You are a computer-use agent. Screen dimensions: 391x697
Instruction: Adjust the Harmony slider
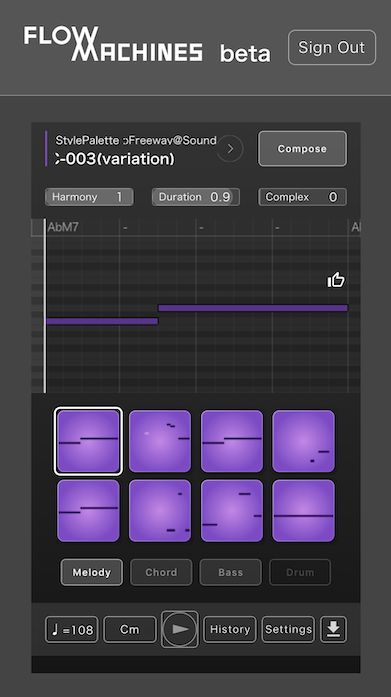(89, 197)
